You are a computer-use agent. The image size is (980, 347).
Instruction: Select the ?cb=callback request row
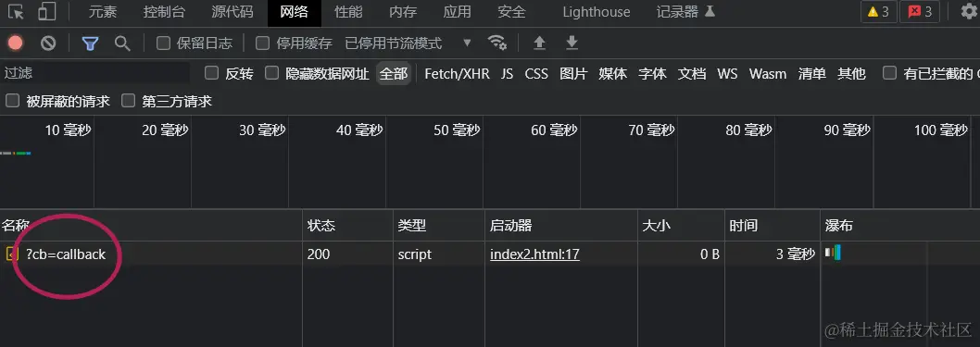coord(490,254)
